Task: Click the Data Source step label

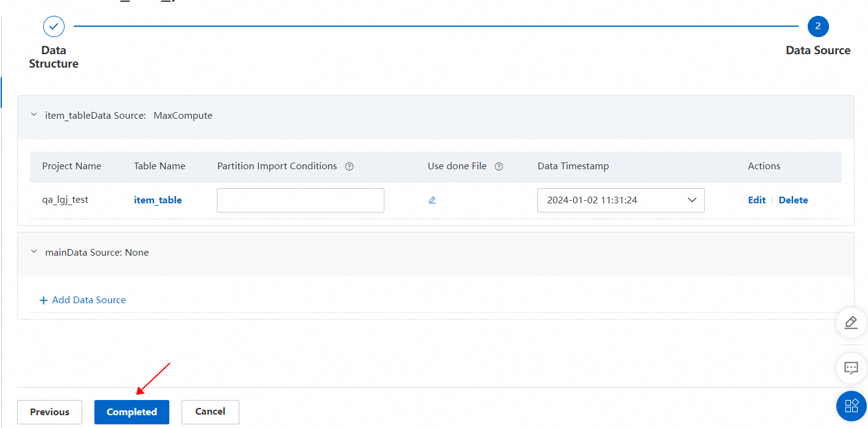Action: [818, 51]
